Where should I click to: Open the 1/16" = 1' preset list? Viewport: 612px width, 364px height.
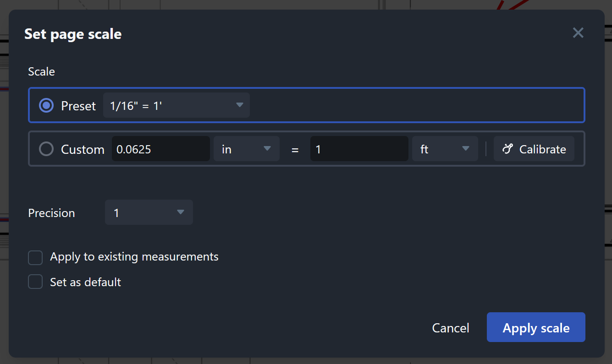coord(176,105)
